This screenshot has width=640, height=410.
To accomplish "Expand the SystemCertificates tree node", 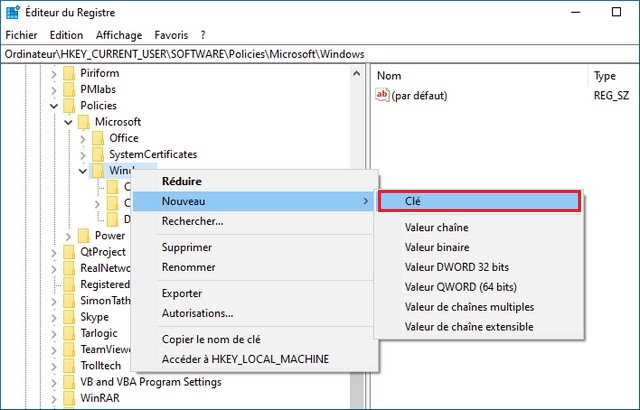I will (83, 155).
